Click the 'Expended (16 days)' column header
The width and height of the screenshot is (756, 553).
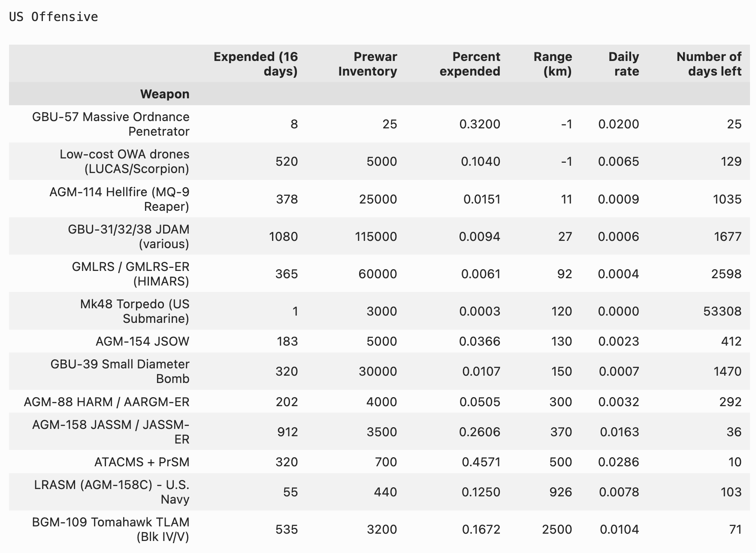(255, 64)
